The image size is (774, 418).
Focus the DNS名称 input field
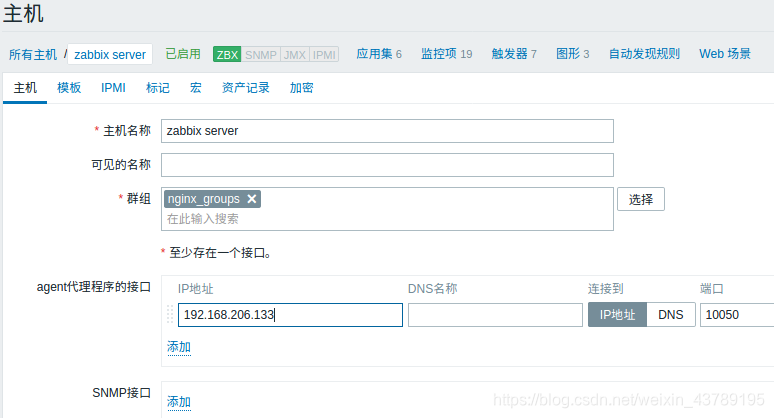[x=495, y=315]
